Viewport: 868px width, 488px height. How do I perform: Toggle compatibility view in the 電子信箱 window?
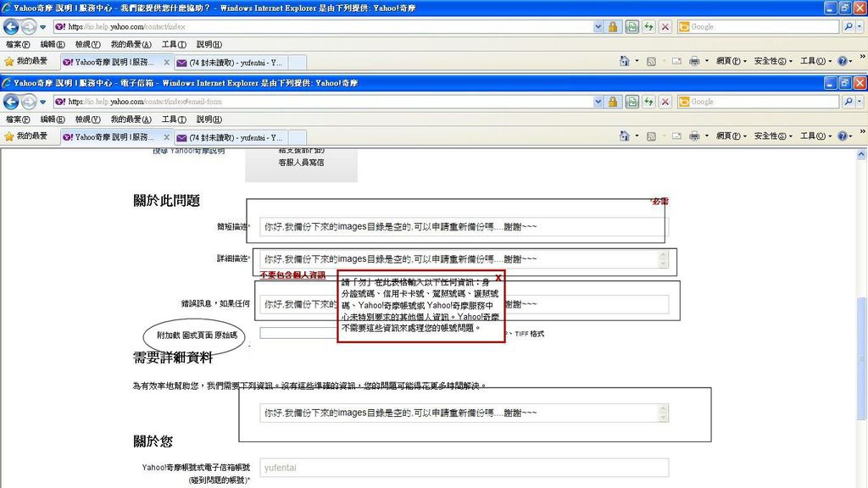(632, 102)
